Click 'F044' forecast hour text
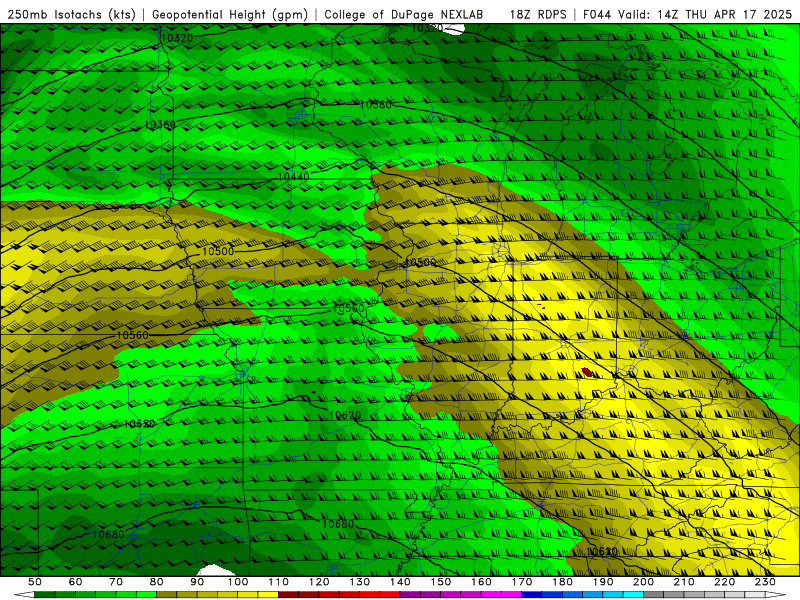Viewport: 800px width, 600px height. [x=597, y=15]
